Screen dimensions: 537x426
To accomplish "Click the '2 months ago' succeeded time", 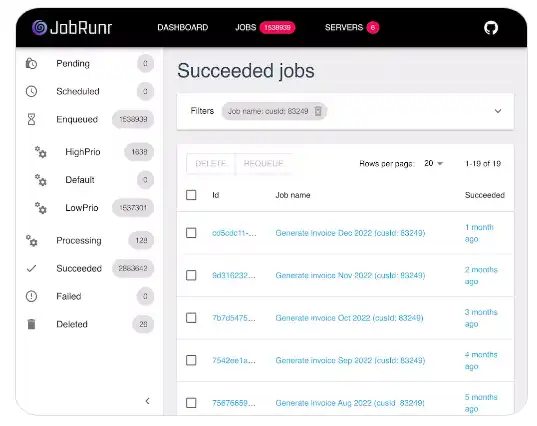I will tap(481, 275).
